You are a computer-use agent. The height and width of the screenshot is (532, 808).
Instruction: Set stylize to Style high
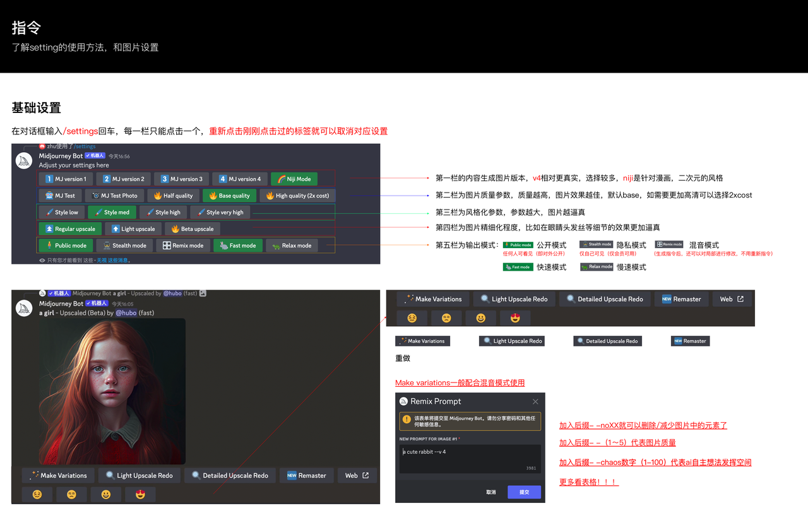pos(163,212)
